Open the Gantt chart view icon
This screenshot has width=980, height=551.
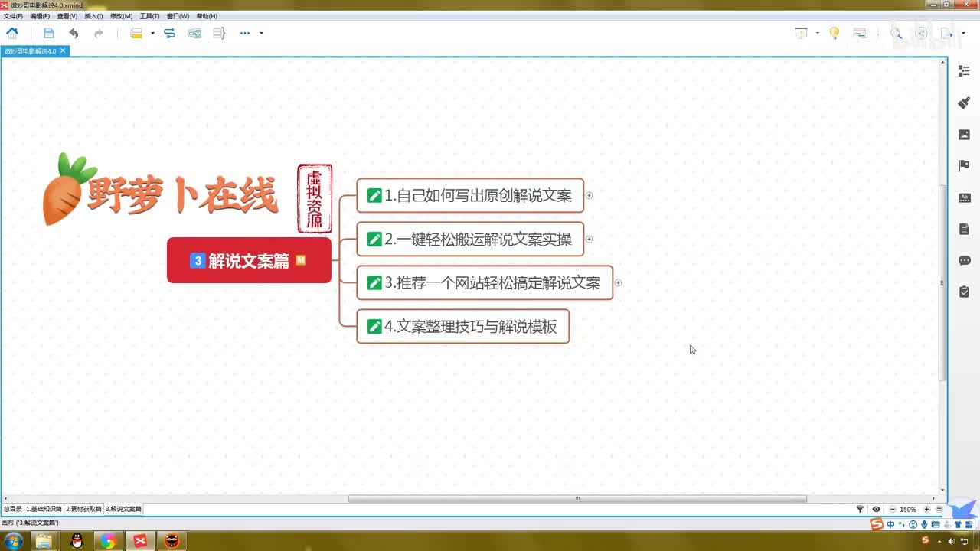point(860,33)
